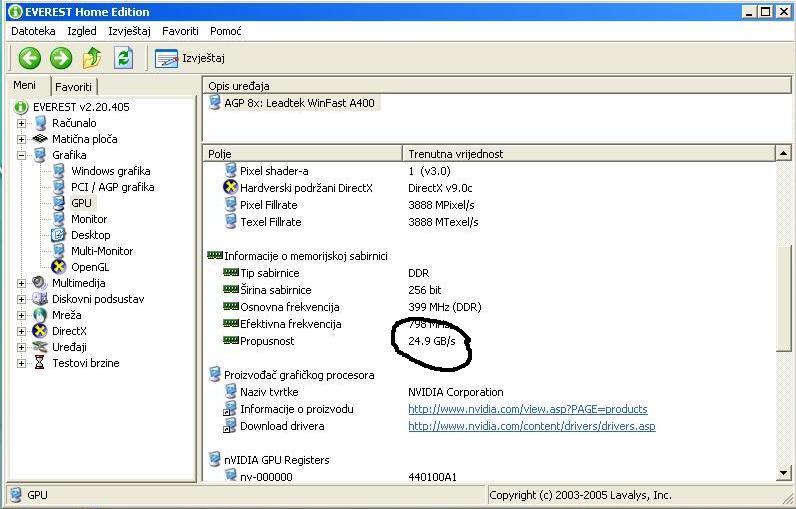This screenshot has height=509, width=796.
Task: Expand the Matična ploča tree node
Action: [x=22, y=139]
